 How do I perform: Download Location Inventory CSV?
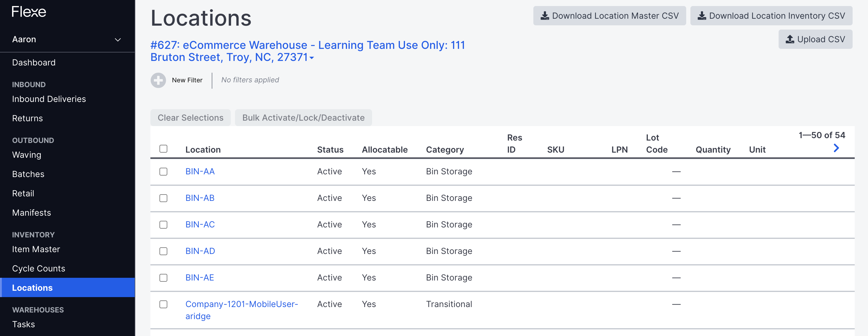coord(771,15)
